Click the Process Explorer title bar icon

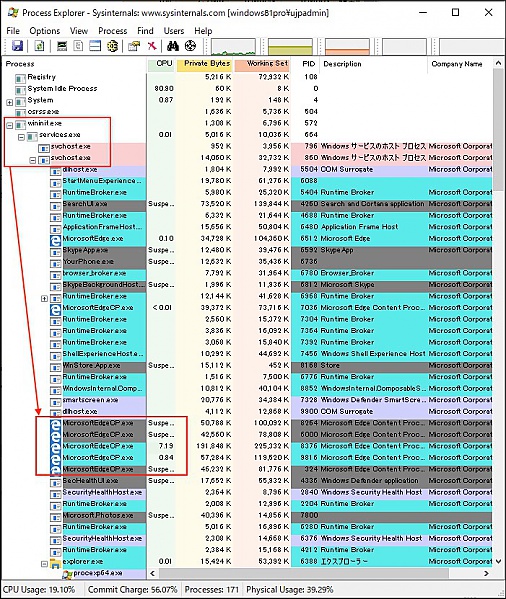(13, 13)
